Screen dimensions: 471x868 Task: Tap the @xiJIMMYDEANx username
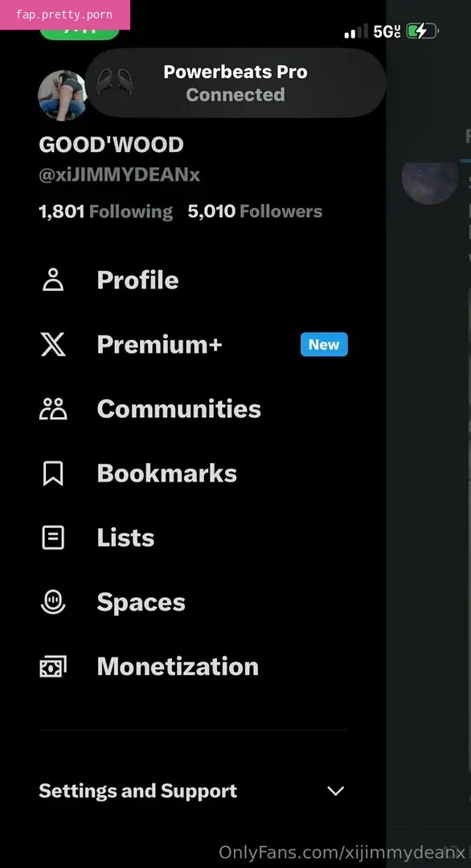click(x=119, y=175)
